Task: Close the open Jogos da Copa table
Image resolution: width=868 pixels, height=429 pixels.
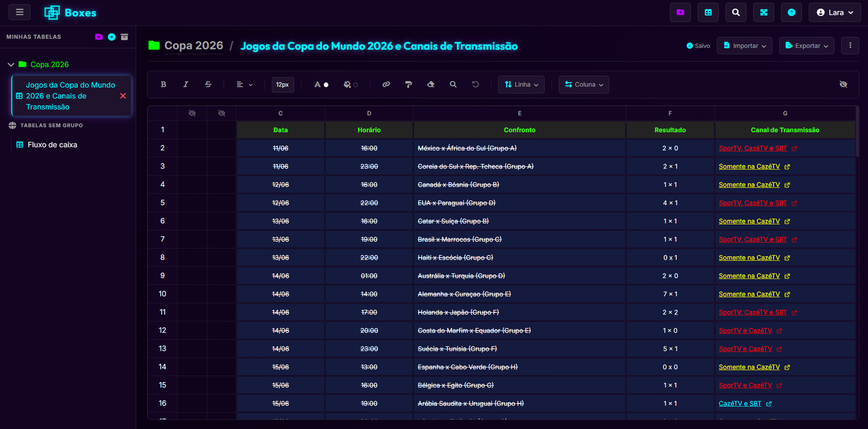Action: [x=123, y=96]
